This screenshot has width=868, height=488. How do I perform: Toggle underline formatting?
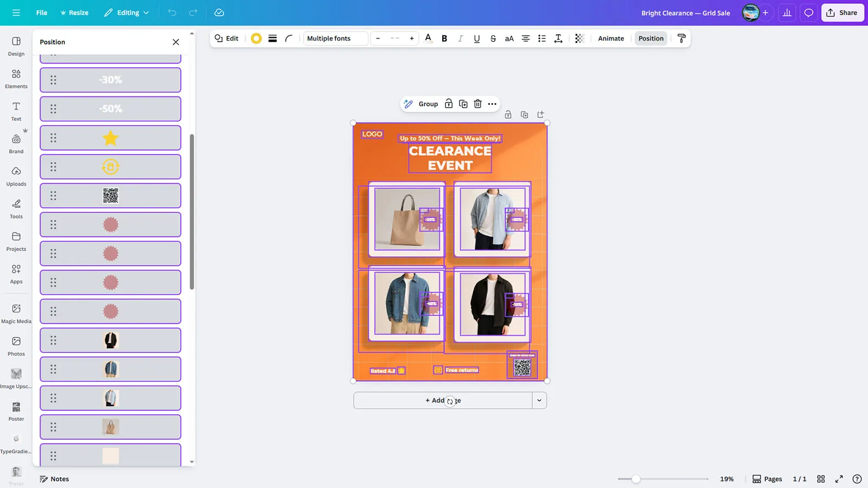[476, 38]
